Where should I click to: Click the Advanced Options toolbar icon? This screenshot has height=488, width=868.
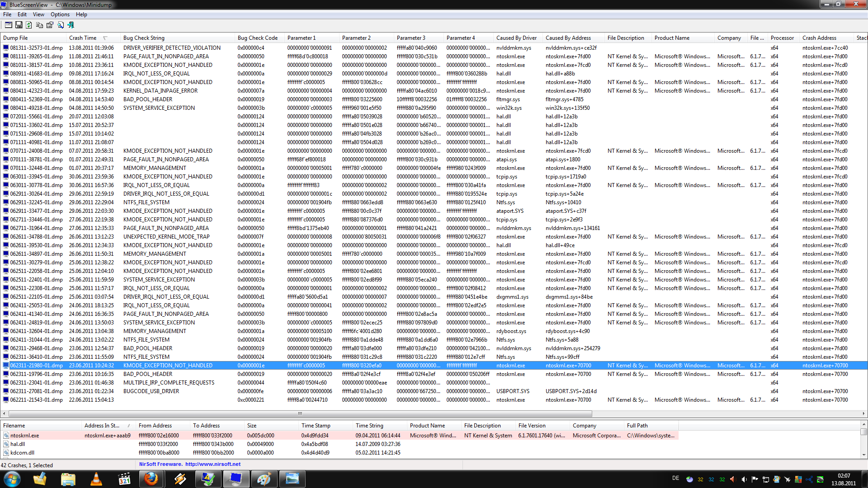pos(8,25)
